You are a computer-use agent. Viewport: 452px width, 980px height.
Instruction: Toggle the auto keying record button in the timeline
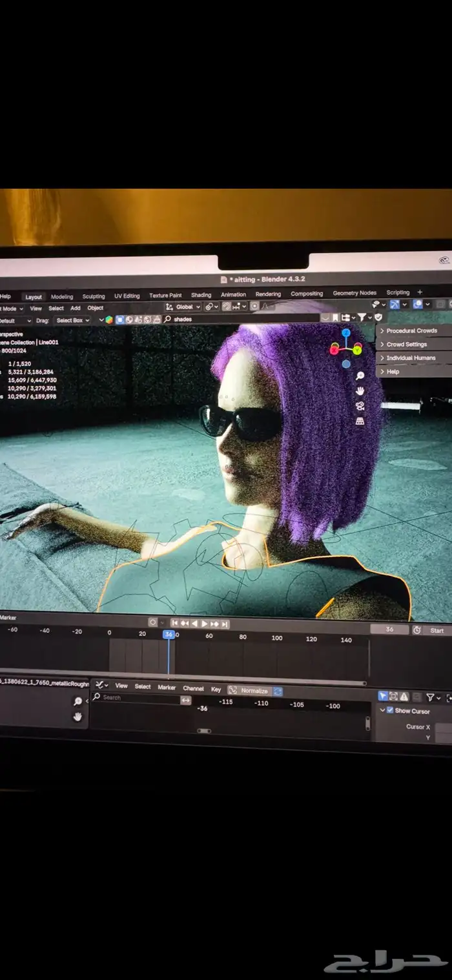point(153,622)
